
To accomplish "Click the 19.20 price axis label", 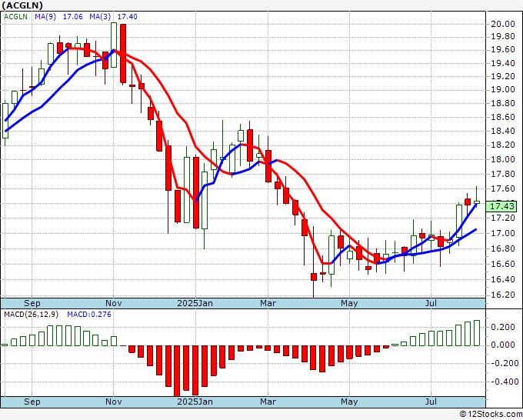I will [x=503, y=77].
